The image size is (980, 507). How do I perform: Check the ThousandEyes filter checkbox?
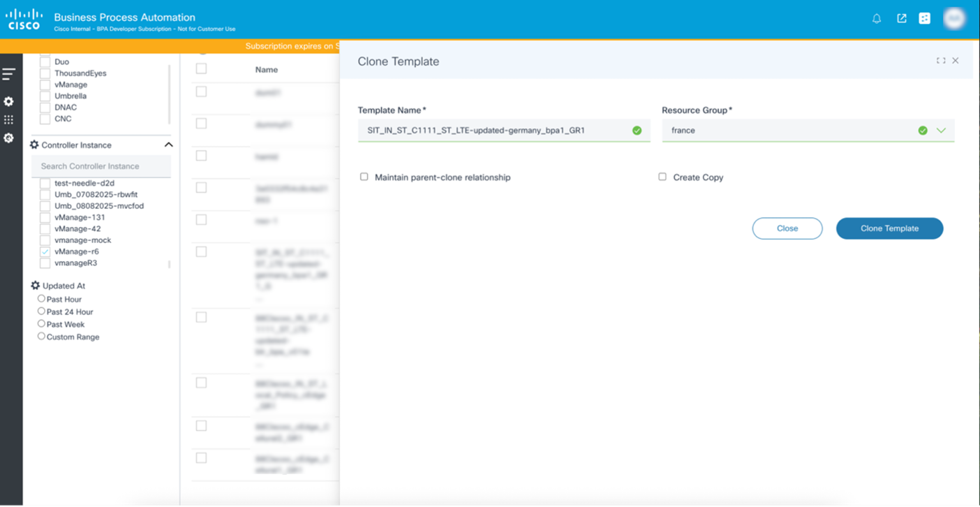(45, 73)
